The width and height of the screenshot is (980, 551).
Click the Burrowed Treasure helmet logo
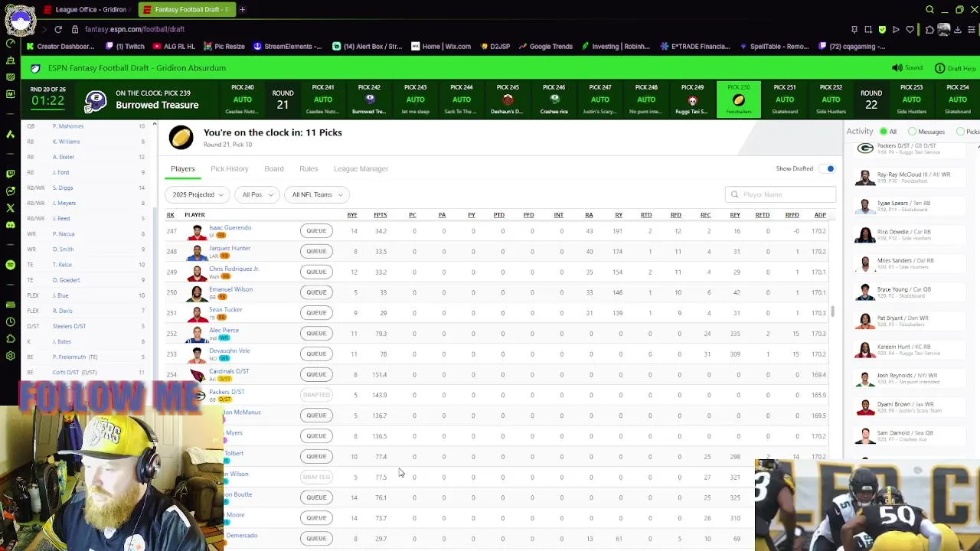click(96, 101)
